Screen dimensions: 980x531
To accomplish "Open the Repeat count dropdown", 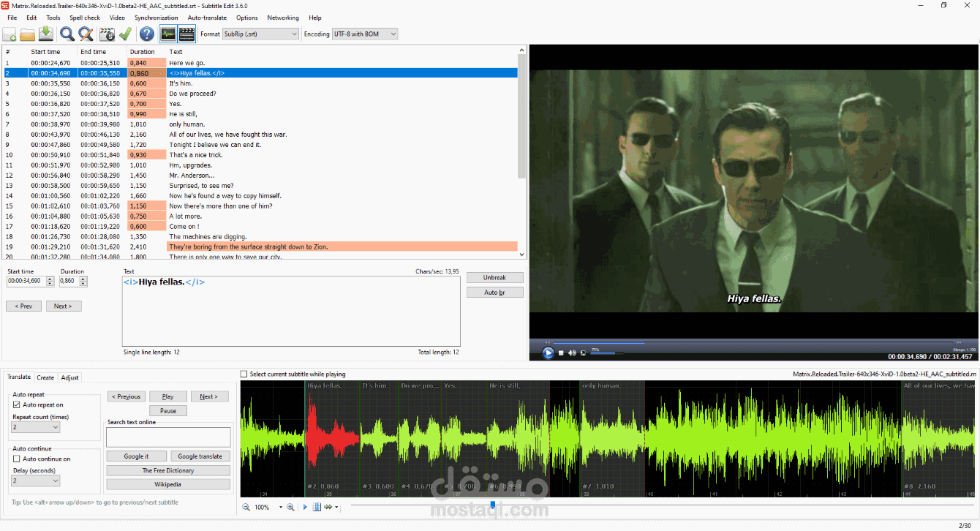I will [35, 426].
